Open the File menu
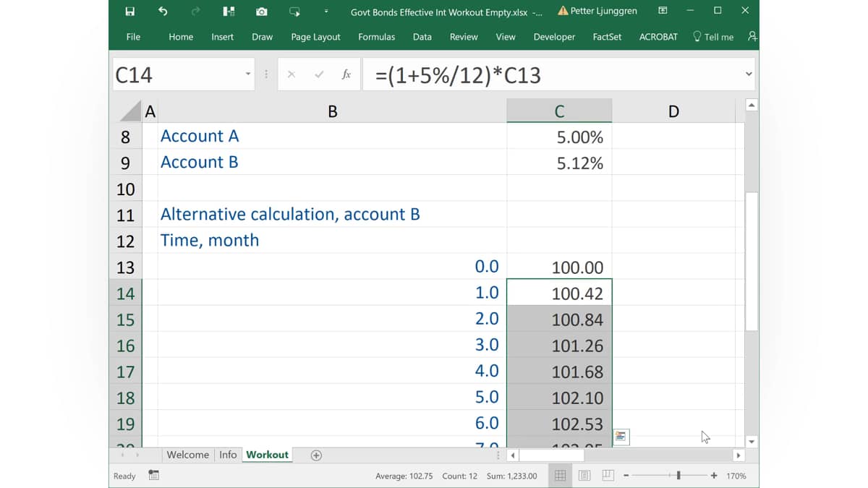The image size is (868, 488). pos(133,37)
